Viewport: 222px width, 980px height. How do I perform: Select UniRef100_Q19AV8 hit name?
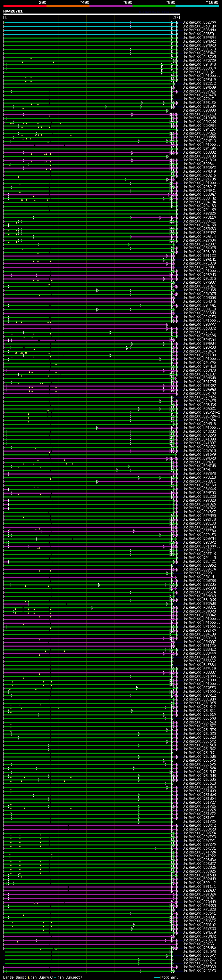pyautogui.click(x=199, y=118)
